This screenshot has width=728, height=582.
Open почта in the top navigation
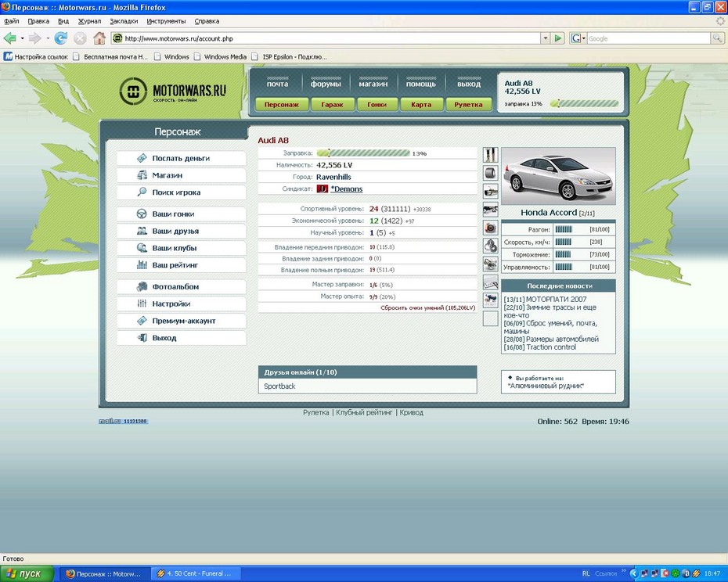click(278, 84)
